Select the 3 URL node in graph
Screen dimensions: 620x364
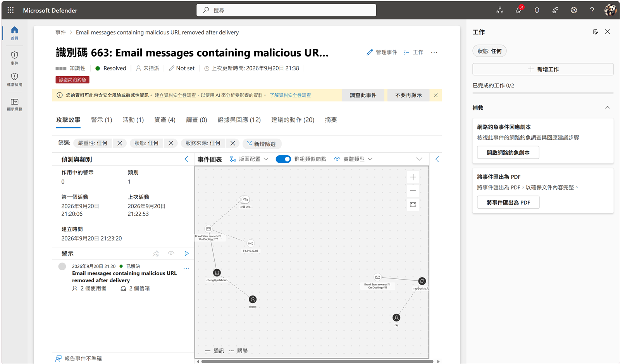[245, 200]
